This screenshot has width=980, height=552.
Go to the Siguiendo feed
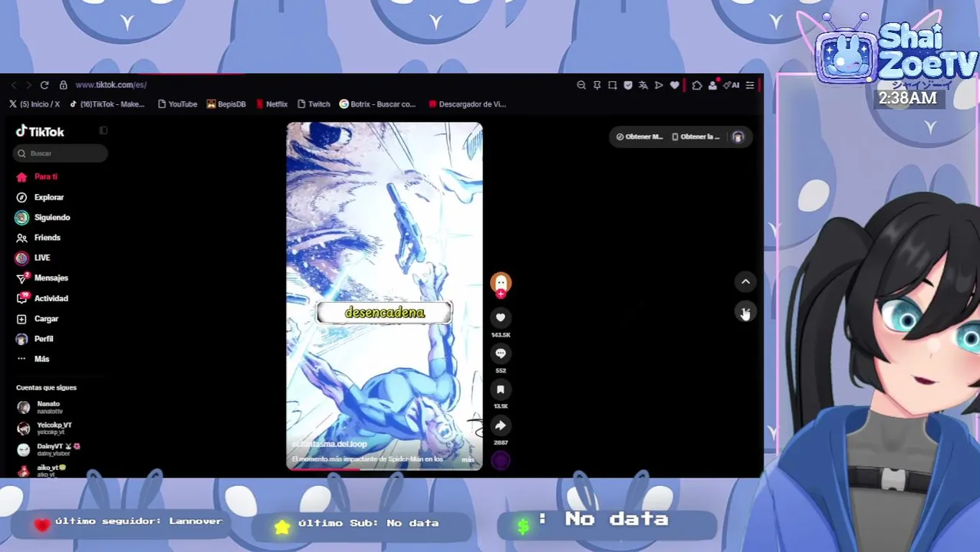click(x=43, y=218)
